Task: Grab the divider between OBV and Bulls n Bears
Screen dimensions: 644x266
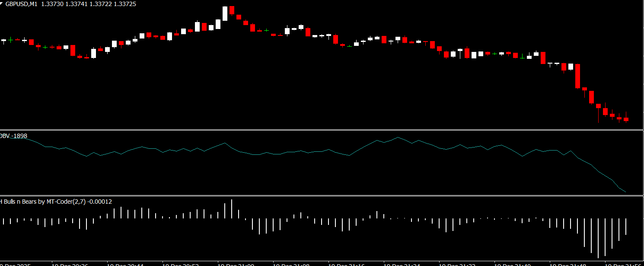Action: [322, 195]
